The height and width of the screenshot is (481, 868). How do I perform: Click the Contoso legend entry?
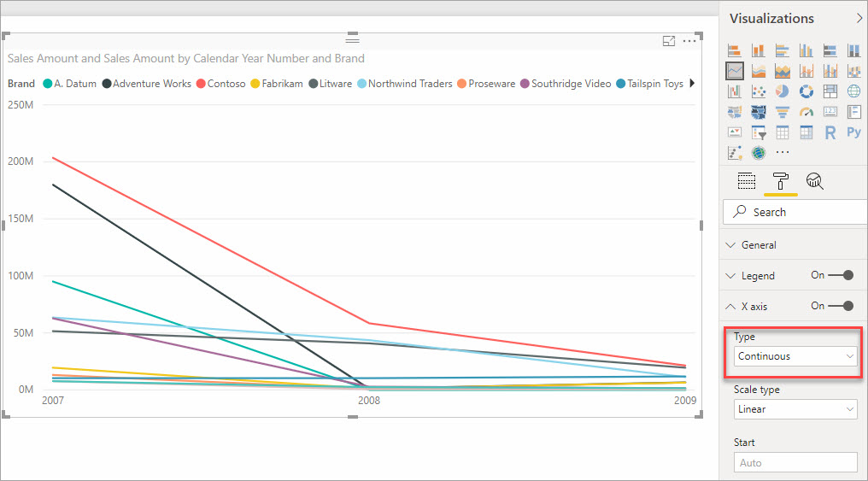[221, 84]
